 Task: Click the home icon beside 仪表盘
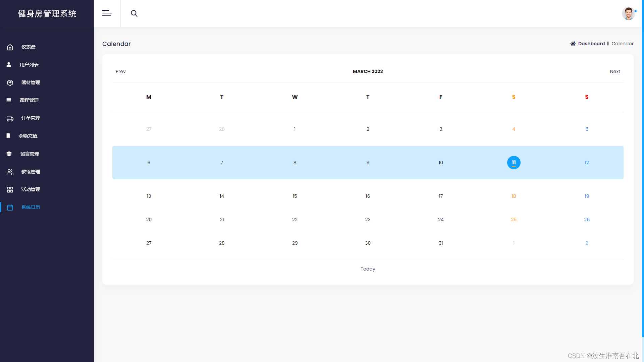click(x=10, y=47)
